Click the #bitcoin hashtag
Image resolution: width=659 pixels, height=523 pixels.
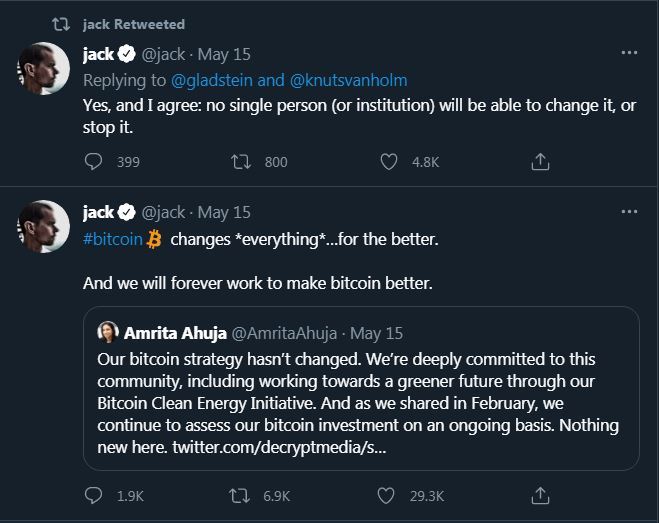[x=113, y=239]
